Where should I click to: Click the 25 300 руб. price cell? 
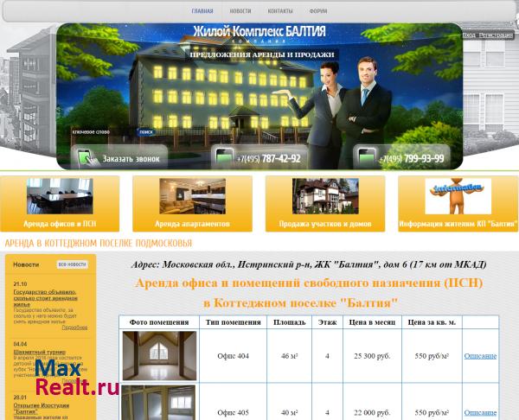pos(372,356)
